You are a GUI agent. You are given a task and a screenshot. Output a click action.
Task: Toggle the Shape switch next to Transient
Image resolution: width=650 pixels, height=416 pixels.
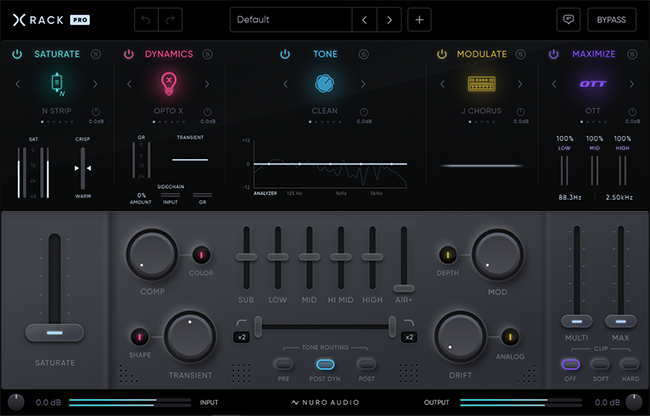(x=140, y=337)
